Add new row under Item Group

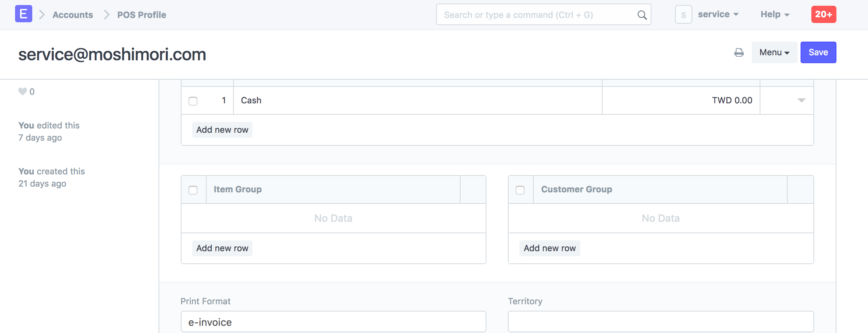click(222, 248)
